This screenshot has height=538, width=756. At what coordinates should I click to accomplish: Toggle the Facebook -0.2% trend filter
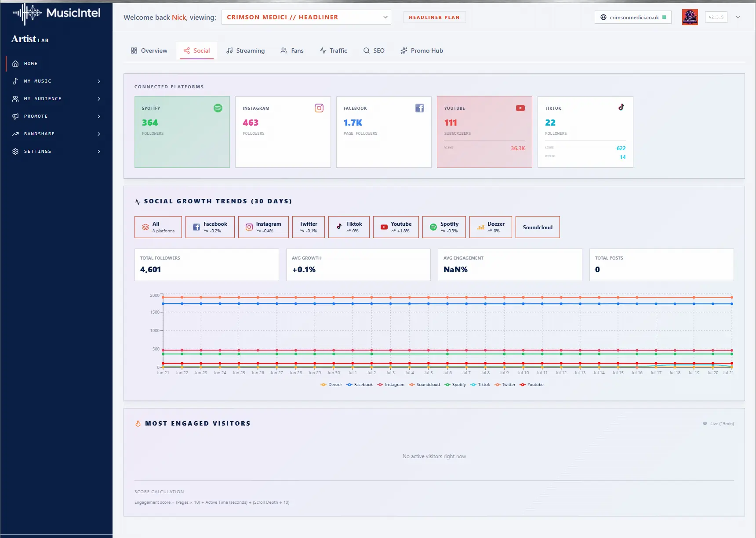210,227
